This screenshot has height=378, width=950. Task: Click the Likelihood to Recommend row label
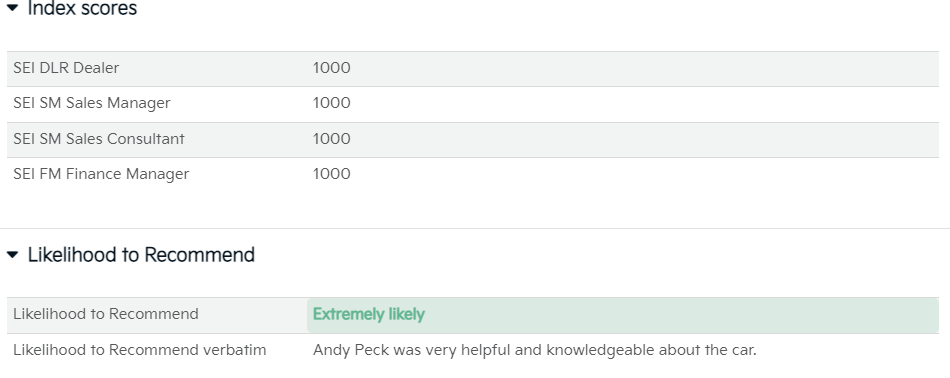pos(106,314)
